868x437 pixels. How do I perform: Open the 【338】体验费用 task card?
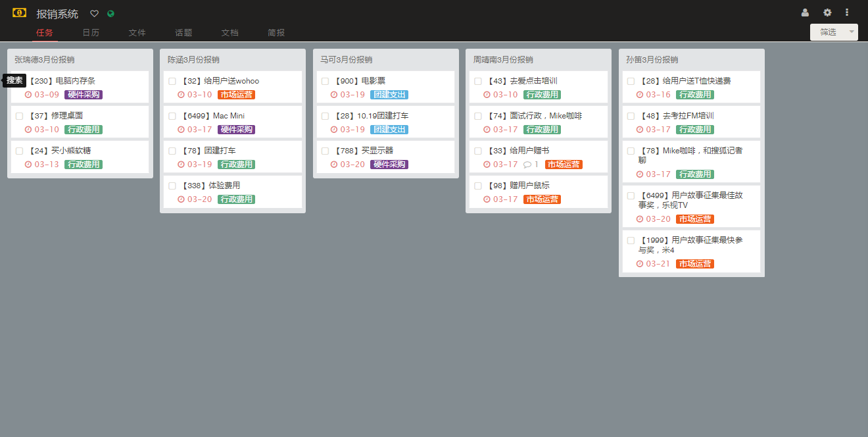click(x=233, y=192)
